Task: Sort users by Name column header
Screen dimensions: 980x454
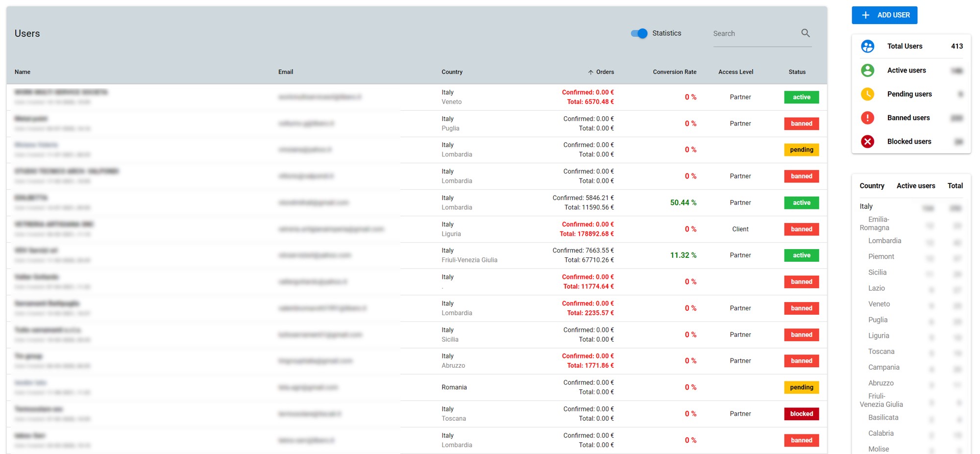Action: tap(23, 72)
